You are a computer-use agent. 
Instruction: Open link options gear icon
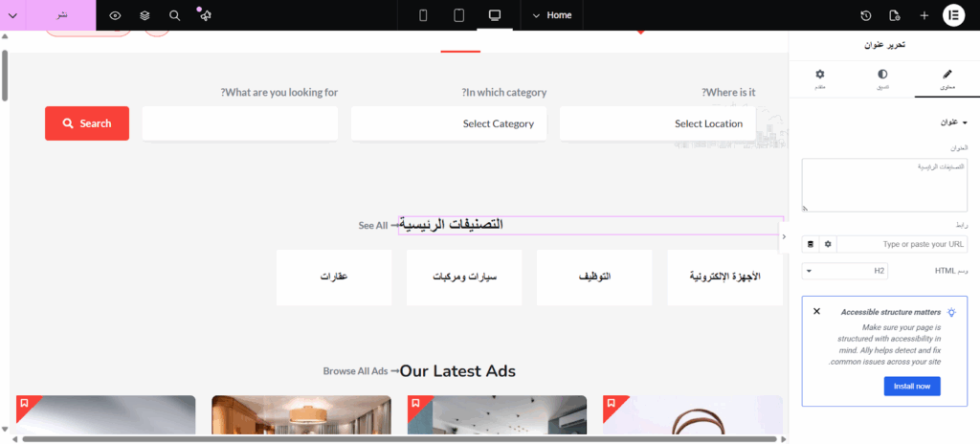[x=828, y=244]
